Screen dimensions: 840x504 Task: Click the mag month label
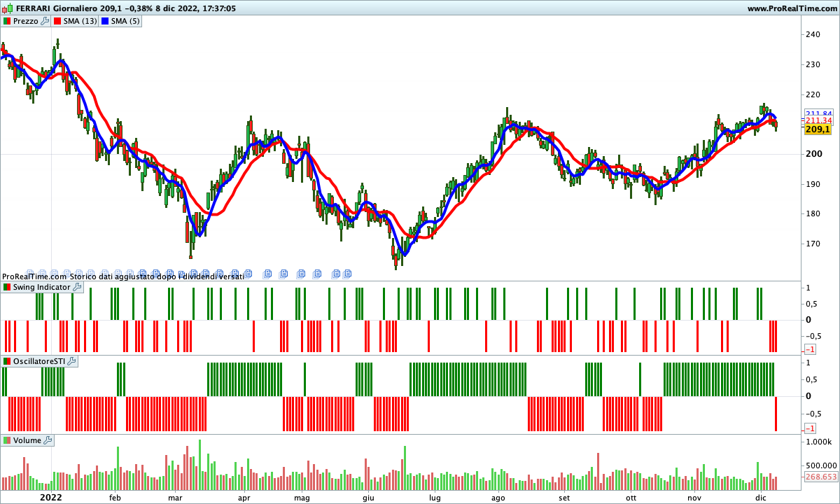coord(302,498)
